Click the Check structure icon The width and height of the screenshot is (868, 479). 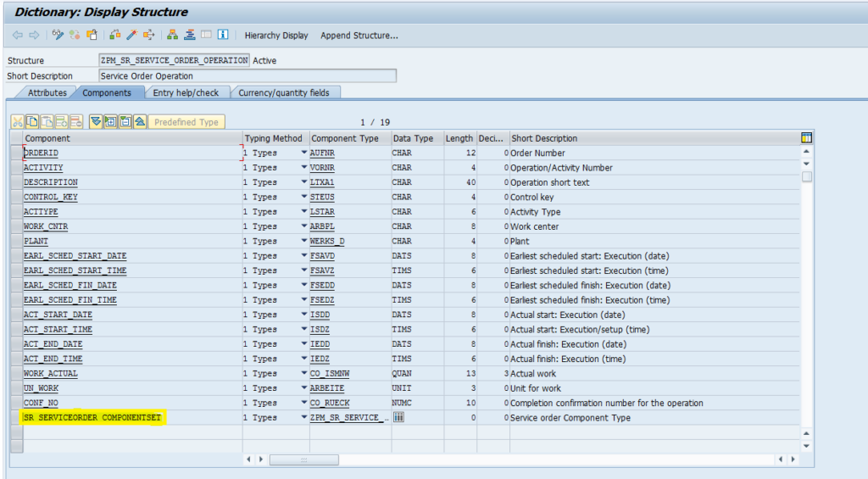115,35
